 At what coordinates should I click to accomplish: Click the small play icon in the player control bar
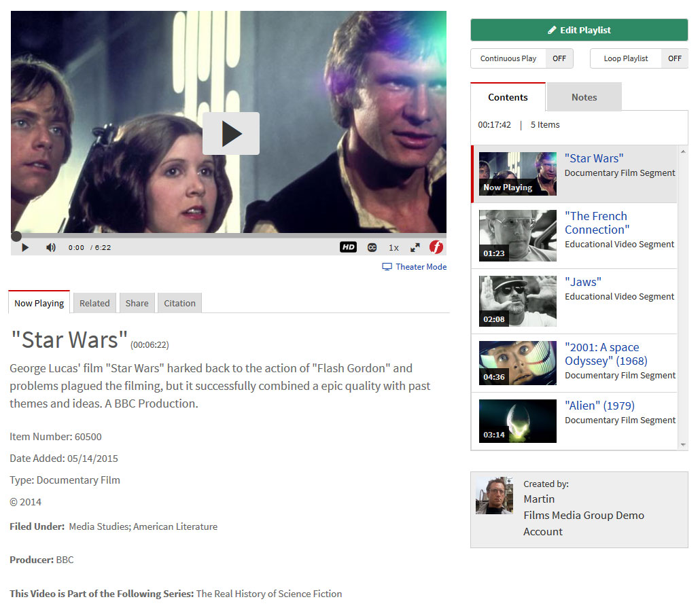click(x=25, y=247)
